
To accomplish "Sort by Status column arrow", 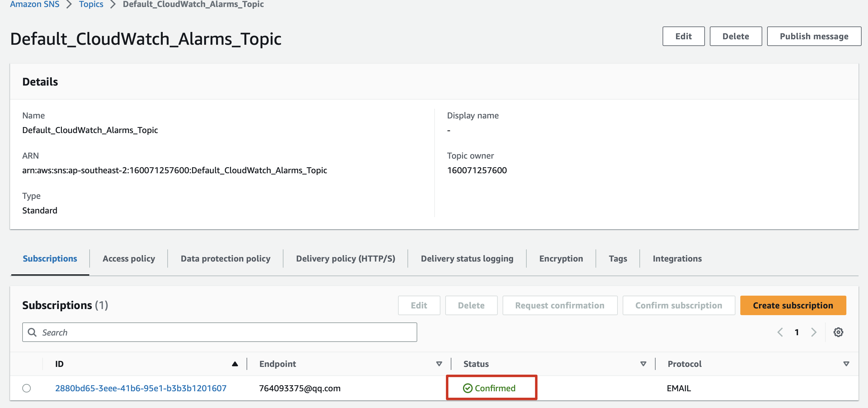I will pyautogui.click(x=643, y=364).
